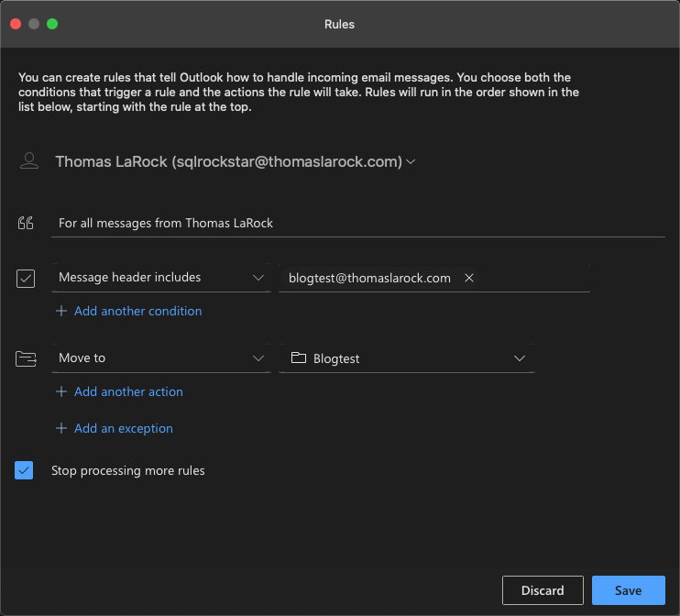Viewport: 680px width, 616px height.
Task: Uncheck Stop processing more rules
Action: [x=25, y=470]
